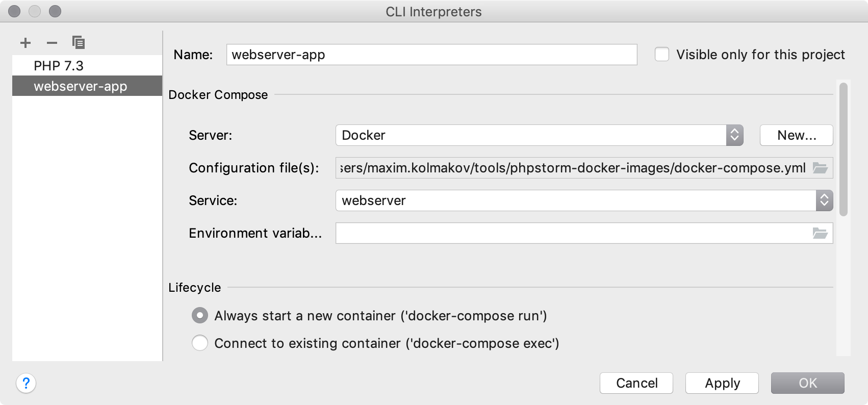868x405 pixels.
Task: Click the Service dropdown chevron control
Action: tap(825, 200)
